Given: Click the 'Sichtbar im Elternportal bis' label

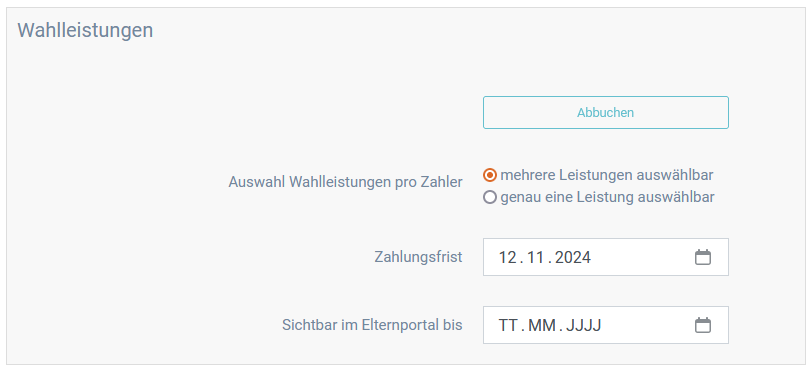Looking at the screenshot, I should (x=372, y=325).
